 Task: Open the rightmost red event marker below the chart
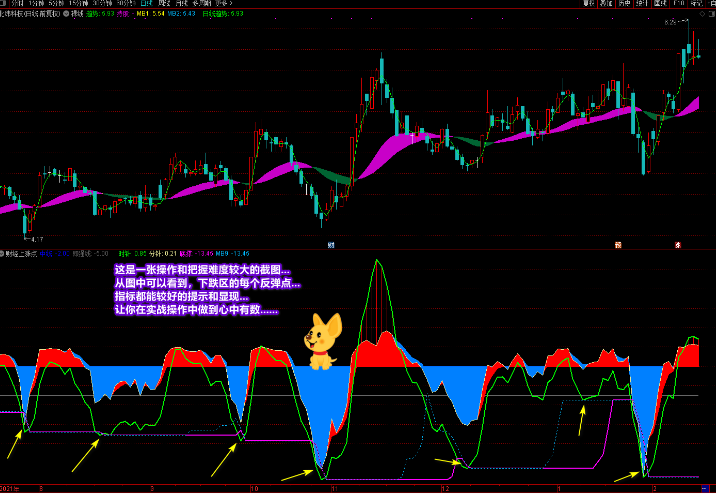tap(679, 243)
